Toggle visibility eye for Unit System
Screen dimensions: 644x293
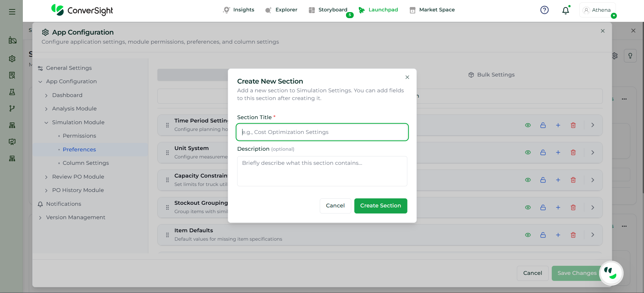(x=528, y=152)
